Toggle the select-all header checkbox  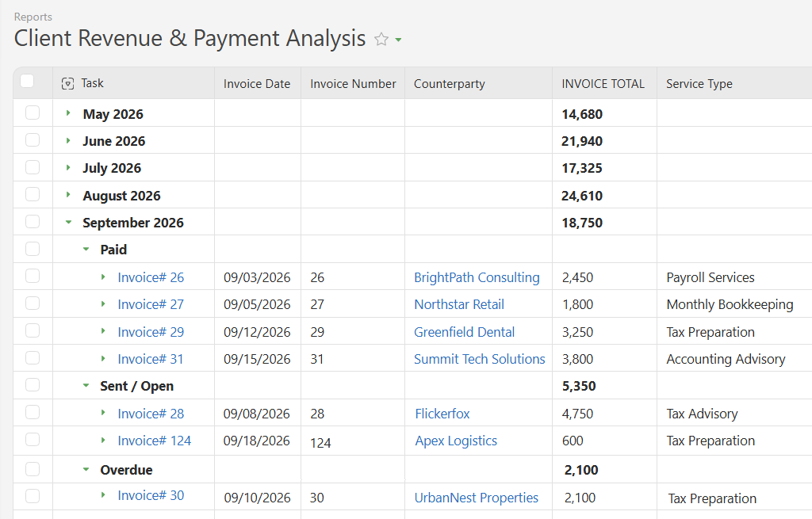coord(27,82)
